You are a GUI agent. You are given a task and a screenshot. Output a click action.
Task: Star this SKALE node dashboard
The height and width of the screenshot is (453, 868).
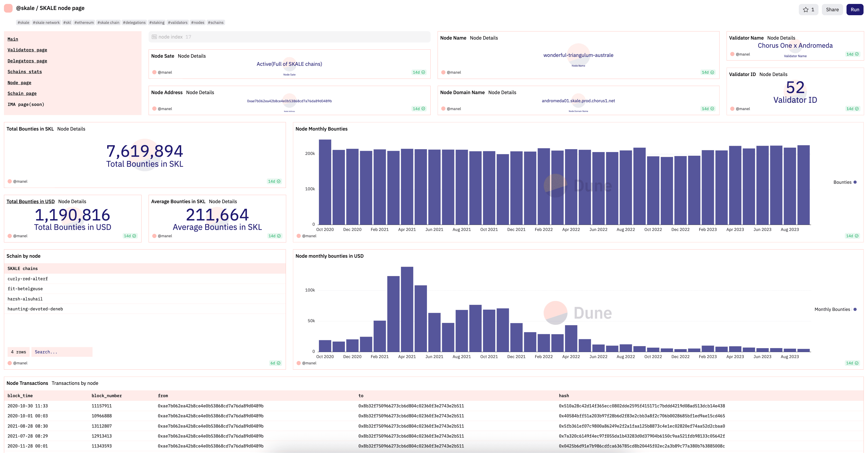pyautogui.click(x=808, y=9)
